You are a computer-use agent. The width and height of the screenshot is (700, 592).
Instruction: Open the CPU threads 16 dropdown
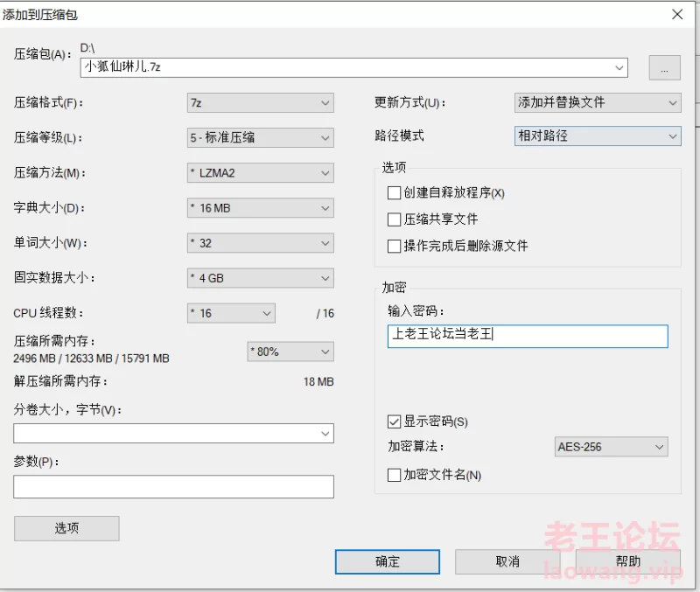(231, 313)
